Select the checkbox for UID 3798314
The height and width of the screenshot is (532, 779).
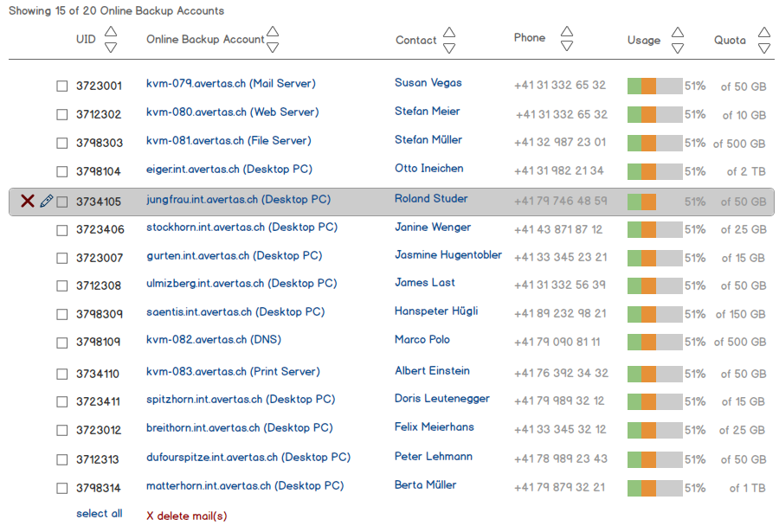coord(62,489)
